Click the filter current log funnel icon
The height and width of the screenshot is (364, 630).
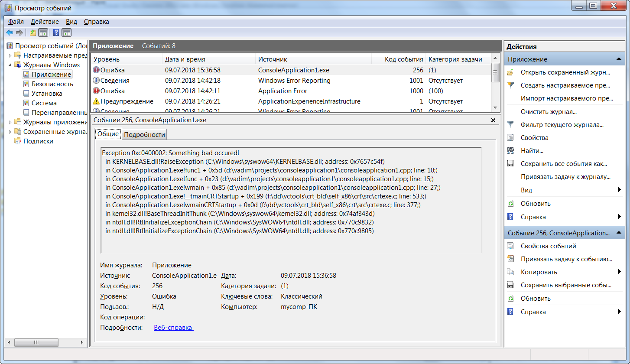(511, 125)
